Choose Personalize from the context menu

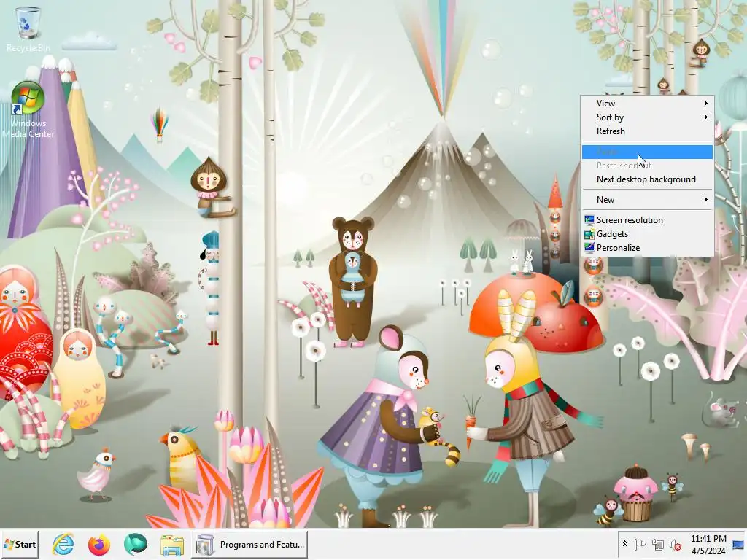647,248
